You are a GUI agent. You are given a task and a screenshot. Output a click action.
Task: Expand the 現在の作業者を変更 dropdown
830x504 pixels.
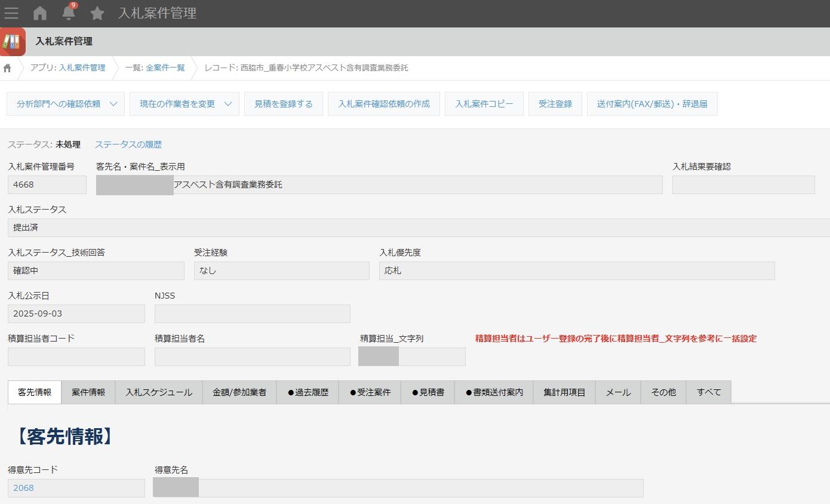click(x=228, y=104)
